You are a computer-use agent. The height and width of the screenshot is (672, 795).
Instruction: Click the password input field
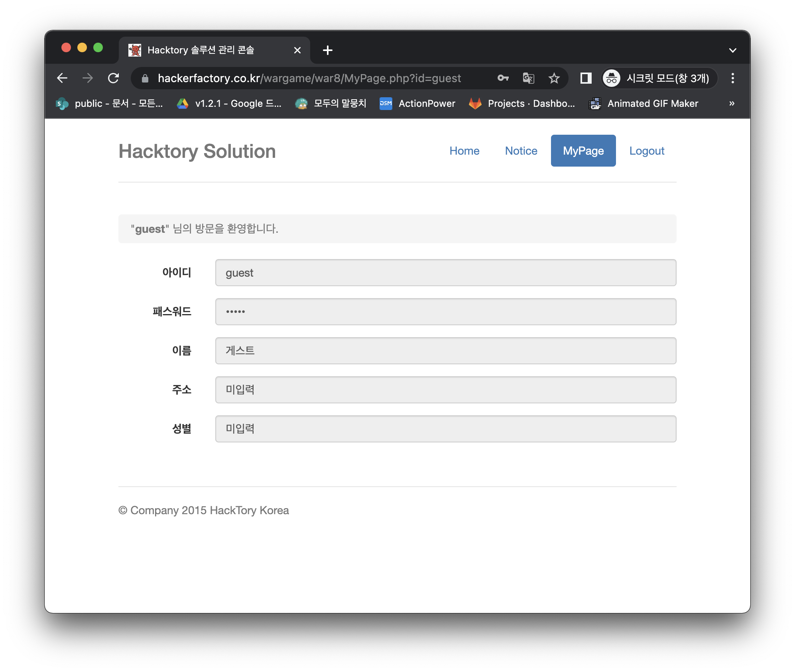point(445,312)
